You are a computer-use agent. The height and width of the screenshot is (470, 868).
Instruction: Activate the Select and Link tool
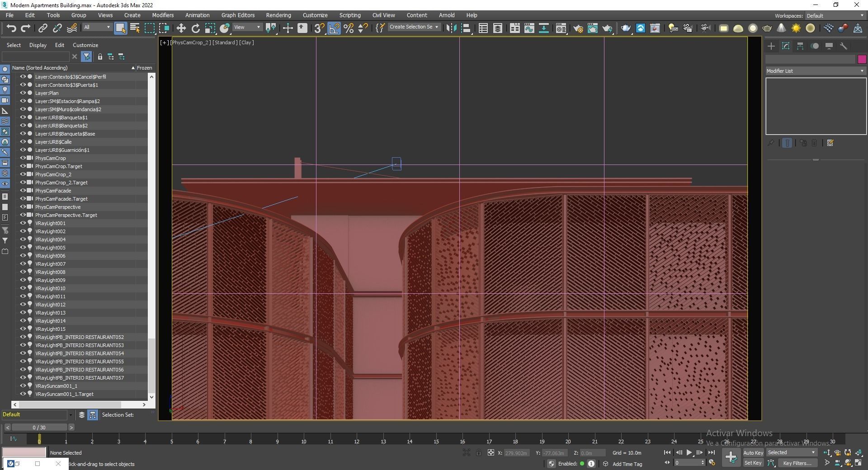click(x=42, y=28)
